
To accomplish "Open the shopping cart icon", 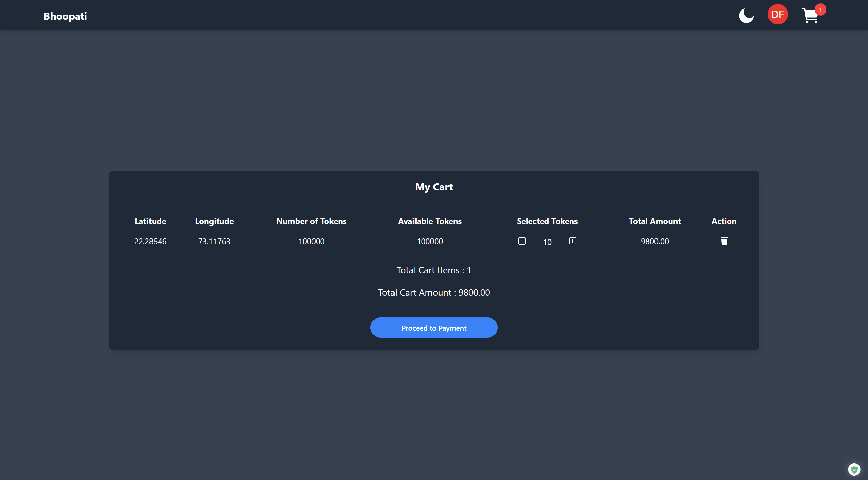I will [x=810, y=16].
